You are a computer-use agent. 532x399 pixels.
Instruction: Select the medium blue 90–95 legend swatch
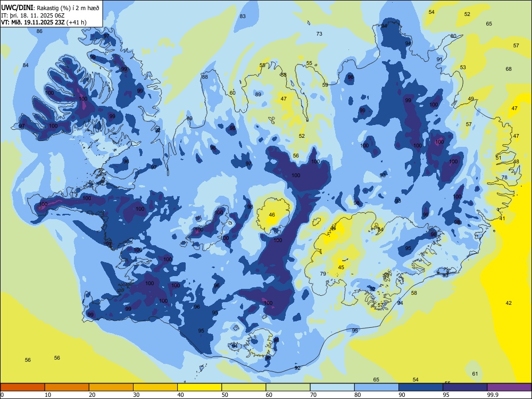pos(421,387)
